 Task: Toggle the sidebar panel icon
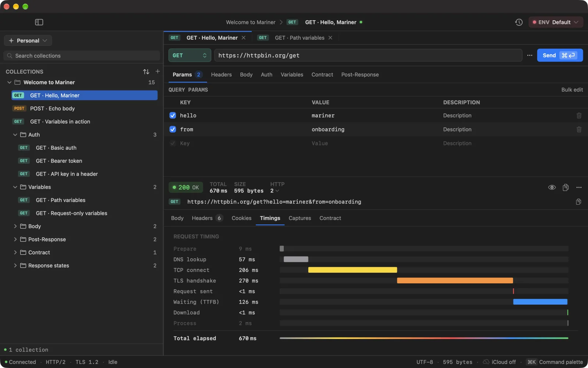coord(39,22)
